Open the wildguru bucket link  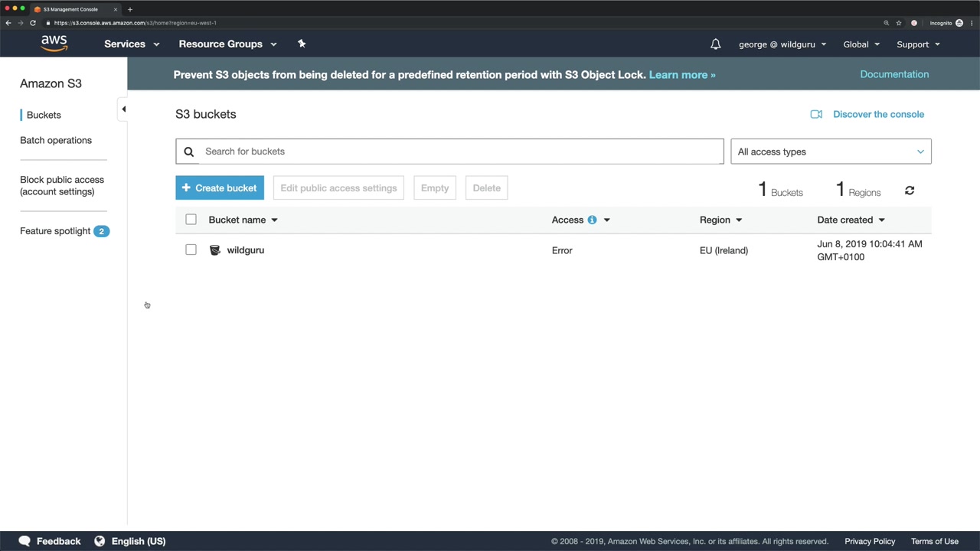[246, 250]
